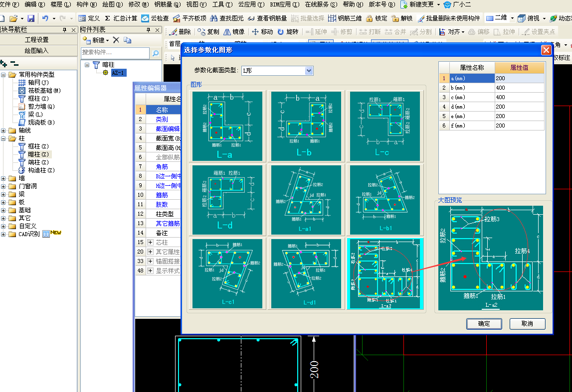Click expand-all plus icon in navigation panel

[x=3, y=64]
